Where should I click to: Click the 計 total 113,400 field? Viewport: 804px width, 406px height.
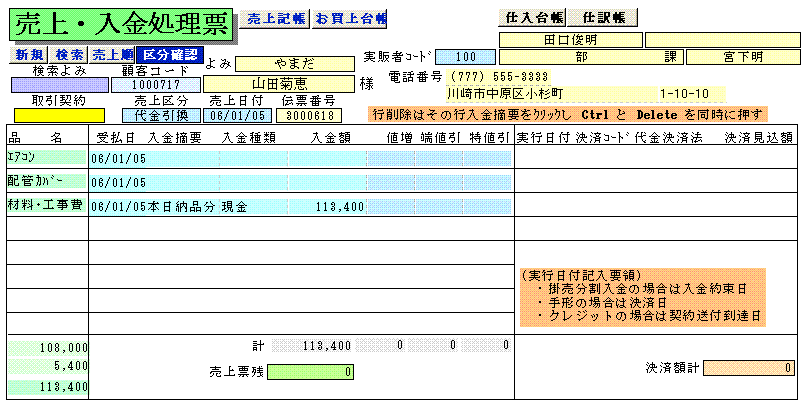click(x=312, y=346)
